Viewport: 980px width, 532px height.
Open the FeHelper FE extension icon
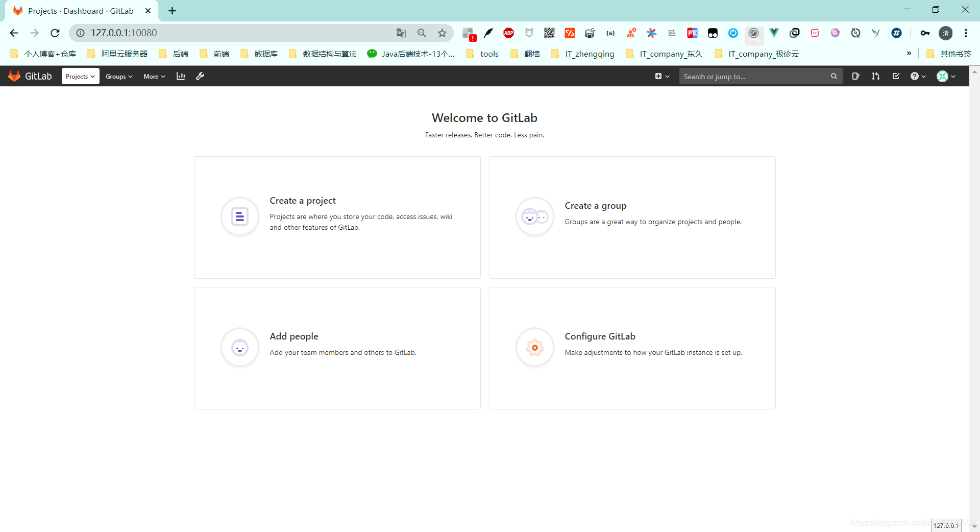tap(692, 33)
